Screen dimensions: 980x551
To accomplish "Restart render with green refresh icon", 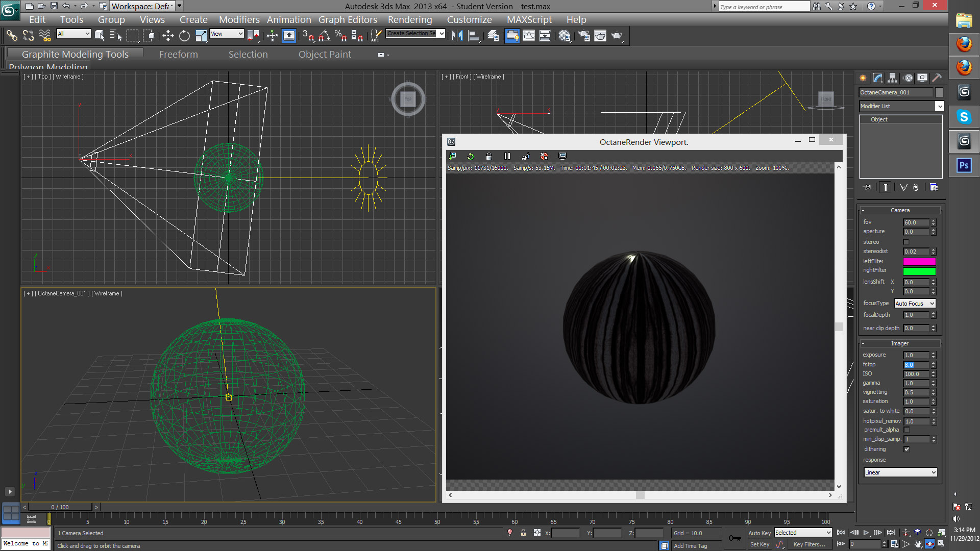I will [x=471, y=156].
